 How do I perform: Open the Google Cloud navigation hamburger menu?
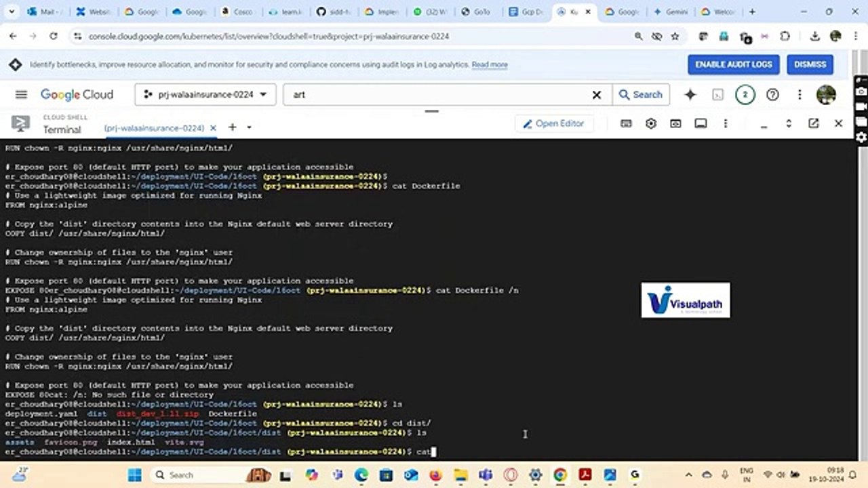pos(21,95)
